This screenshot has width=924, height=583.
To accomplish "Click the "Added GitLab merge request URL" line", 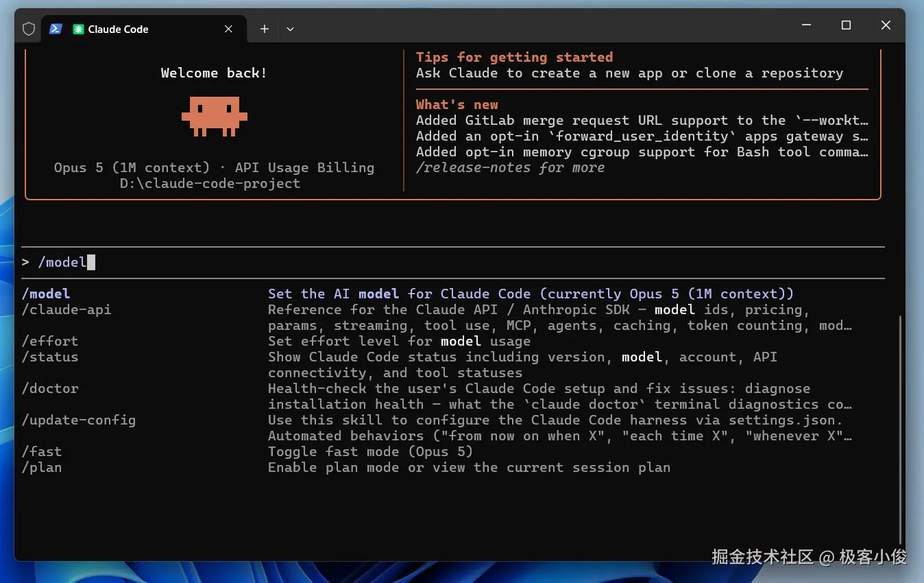I will click(x=642, y=120).
